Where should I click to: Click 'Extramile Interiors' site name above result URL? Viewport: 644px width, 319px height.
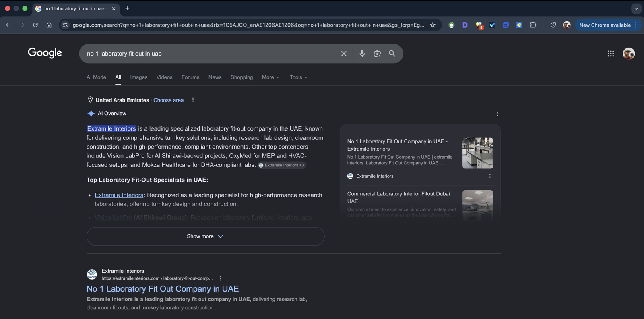pos(123,271)
